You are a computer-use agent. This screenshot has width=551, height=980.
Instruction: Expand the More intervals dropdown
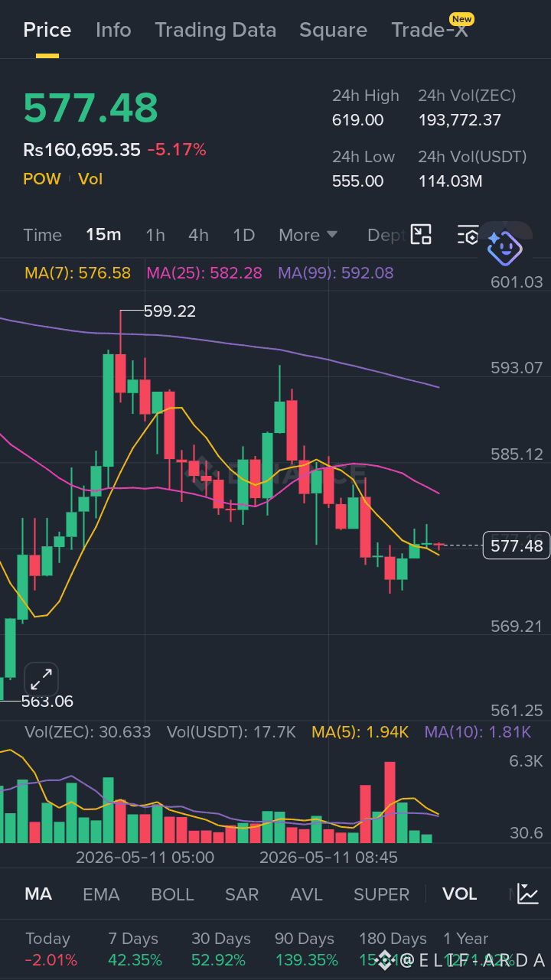(308, 235)
